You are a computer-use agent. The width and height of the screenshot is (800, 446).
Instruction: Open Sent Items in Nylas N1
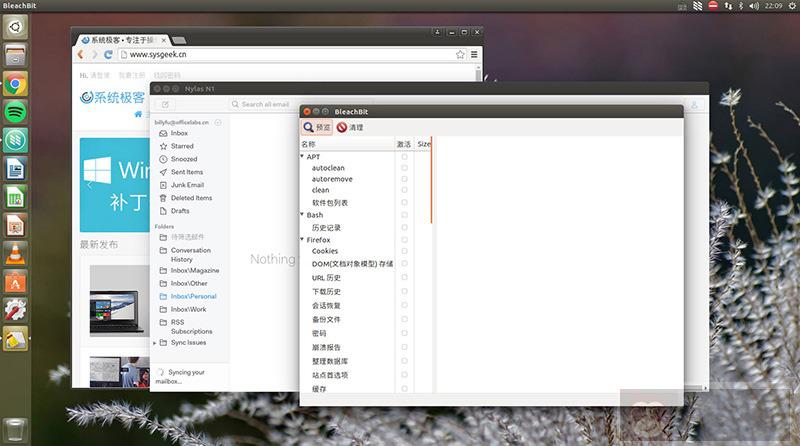pyautogui.click(x=187, y=172)
